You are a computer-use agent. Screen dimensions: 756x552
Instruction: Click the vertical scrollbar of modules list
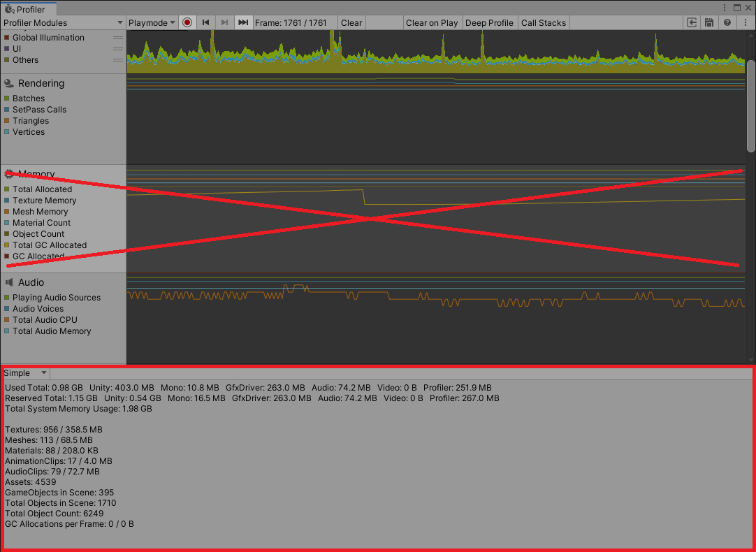point(750,106)
